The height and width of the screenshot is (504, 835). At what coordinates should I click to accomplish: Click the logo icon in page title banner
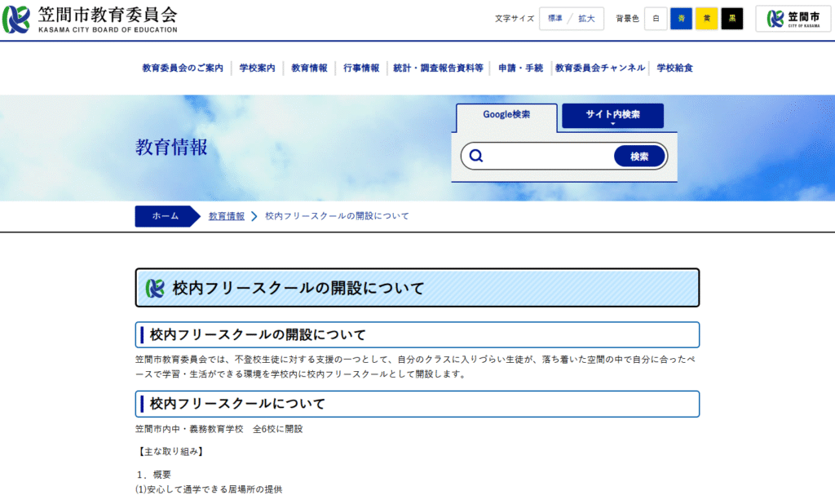click(155, 288)
